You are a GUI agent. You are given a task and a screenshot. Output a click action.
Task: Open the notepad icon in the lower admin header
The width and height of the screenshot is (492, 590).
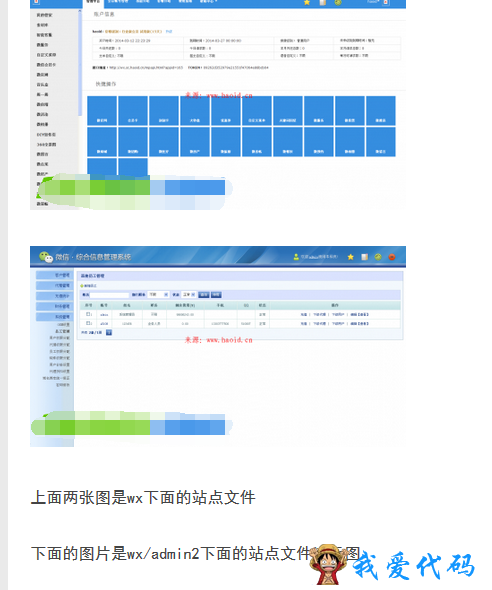(x=364, y=257)
